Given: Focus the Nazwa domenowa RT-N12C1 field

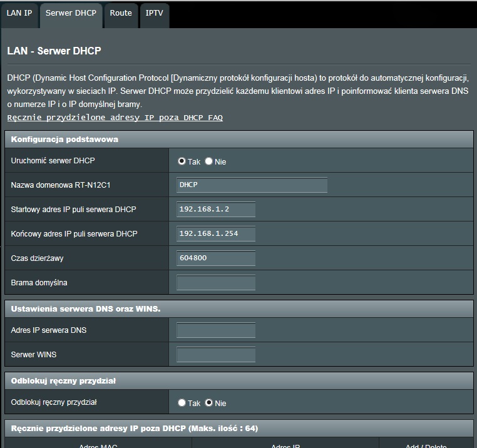Looking at the screenshot, I should click(x=252, y=185).
